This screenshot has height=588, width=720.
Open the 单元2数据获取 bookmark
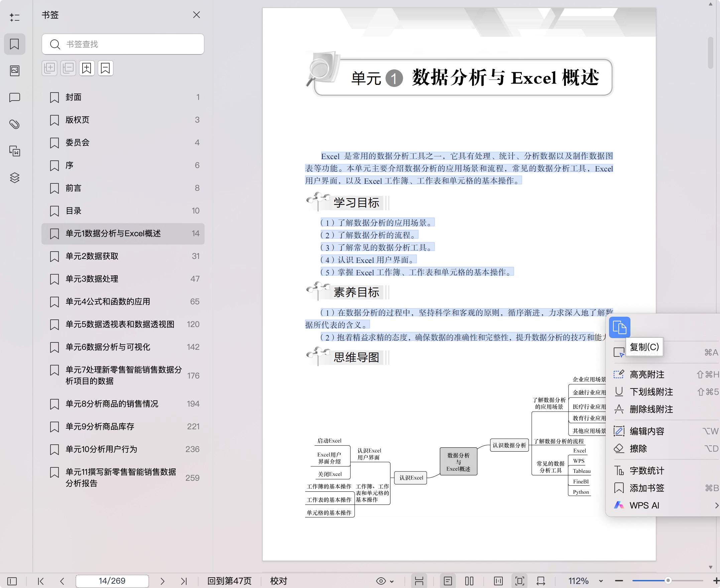[123, 256]
